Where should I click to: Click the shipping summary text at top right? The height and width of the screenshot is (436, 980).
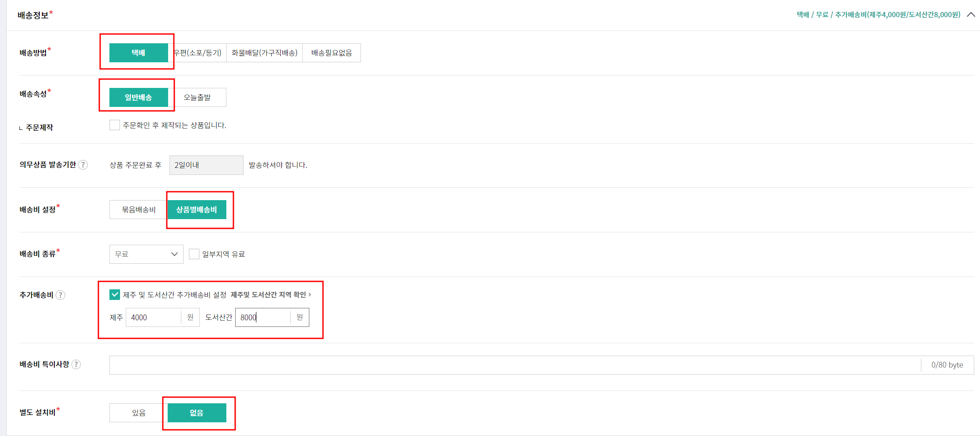(878, 15)
